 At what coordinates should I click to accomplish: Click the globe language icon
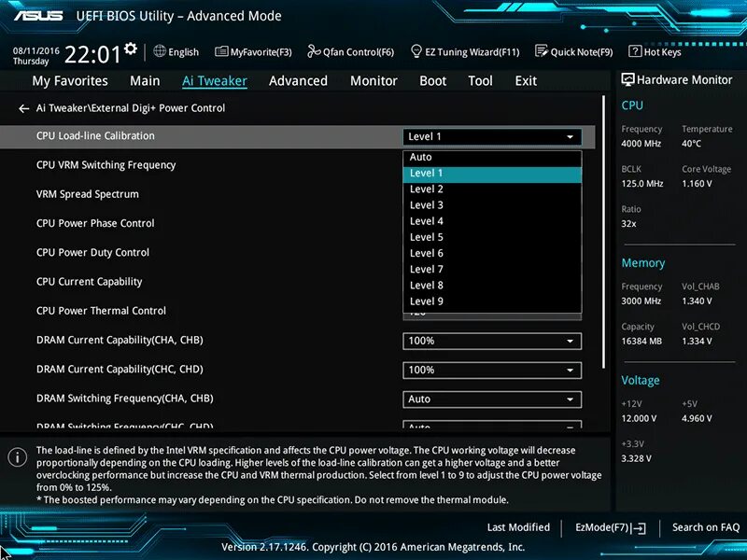pos(160,51)
